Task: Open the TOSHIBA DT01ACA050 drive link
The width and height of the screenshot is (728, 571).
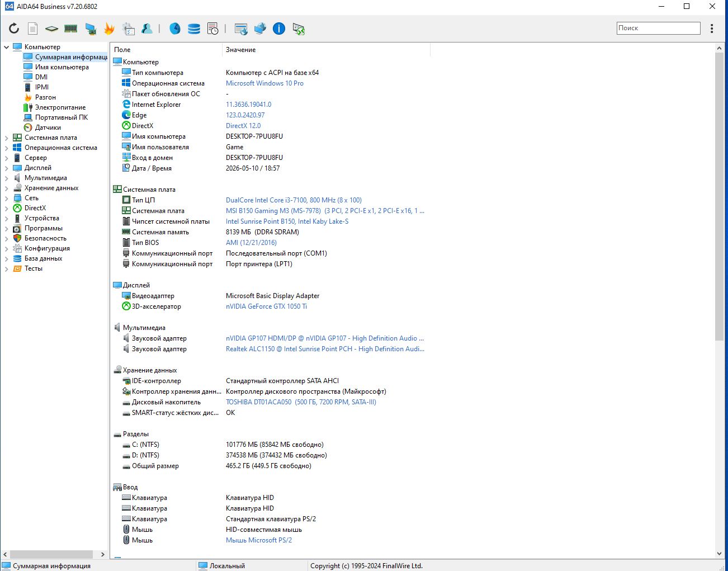Action: [x=301, y=402]
